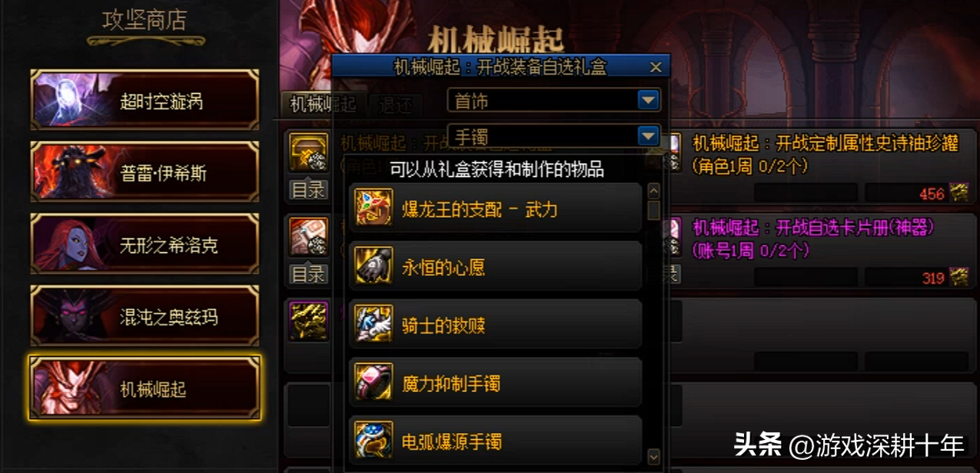Viewport: 980px width, 473px height.
Task: Open the 超时空漩涡 raid shop
Action: pyautogui.click(x=145, y=101)
